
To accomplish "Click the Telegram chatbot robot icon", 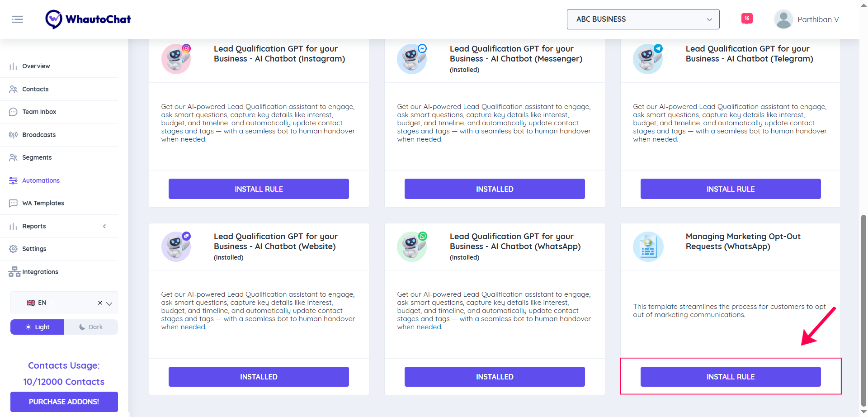I will point(648,59).
